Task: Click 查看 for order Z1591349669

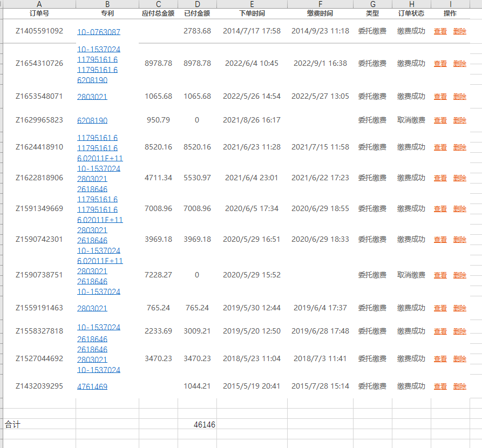Action: point(440,209)
